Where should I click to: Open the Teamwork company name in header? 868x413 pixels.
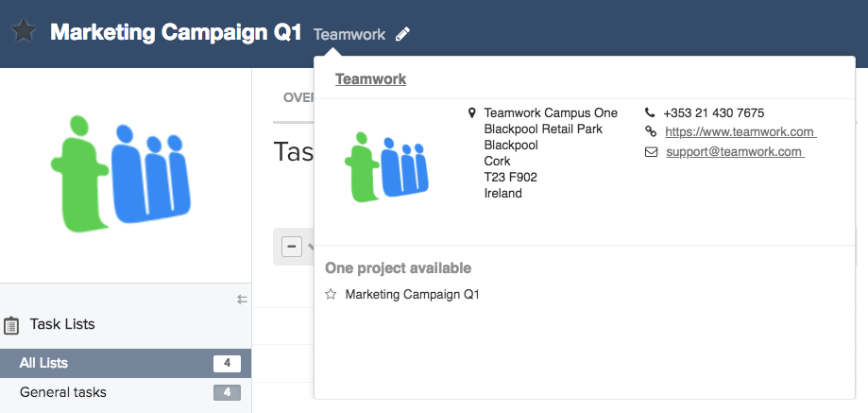tap(349, 34)
